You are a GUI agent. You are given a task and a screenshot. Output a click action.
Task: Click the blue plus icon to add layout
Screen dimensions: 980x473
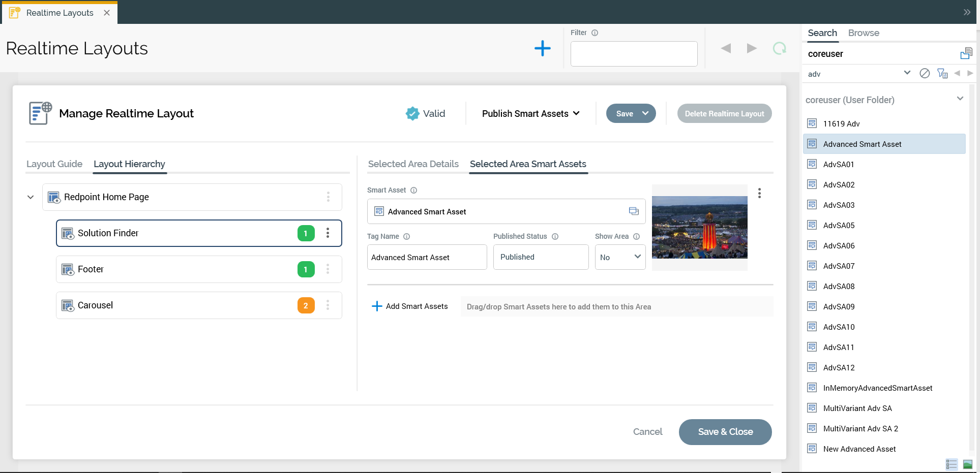coord(542,48)
